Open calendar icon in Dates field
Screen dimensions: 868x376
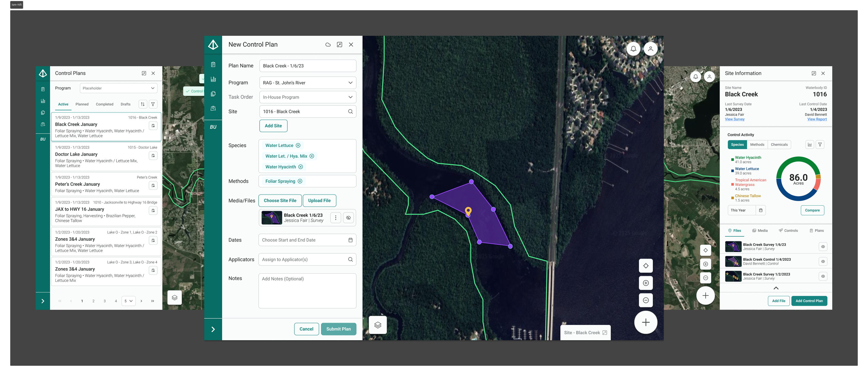[x=350, y=240]
